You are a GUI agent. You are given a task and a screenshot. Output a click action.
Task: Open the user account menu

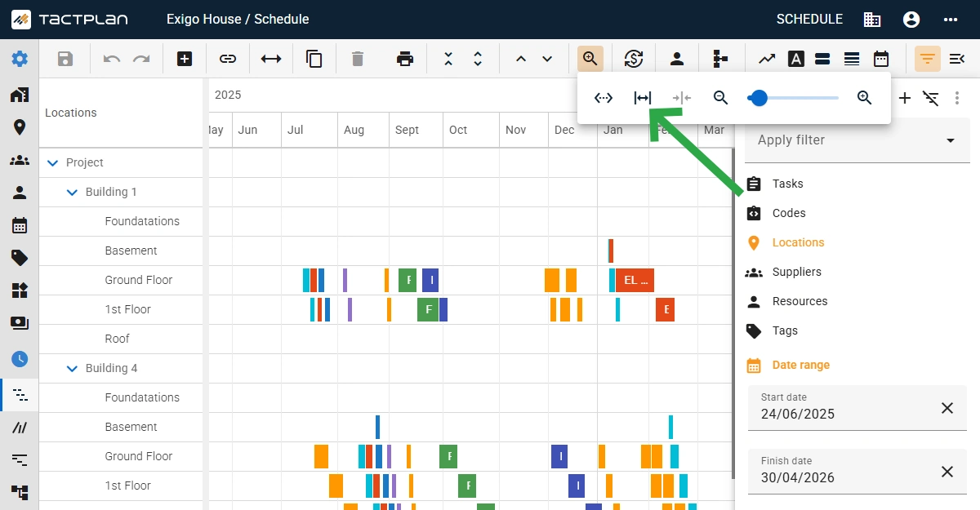[911, 20]
